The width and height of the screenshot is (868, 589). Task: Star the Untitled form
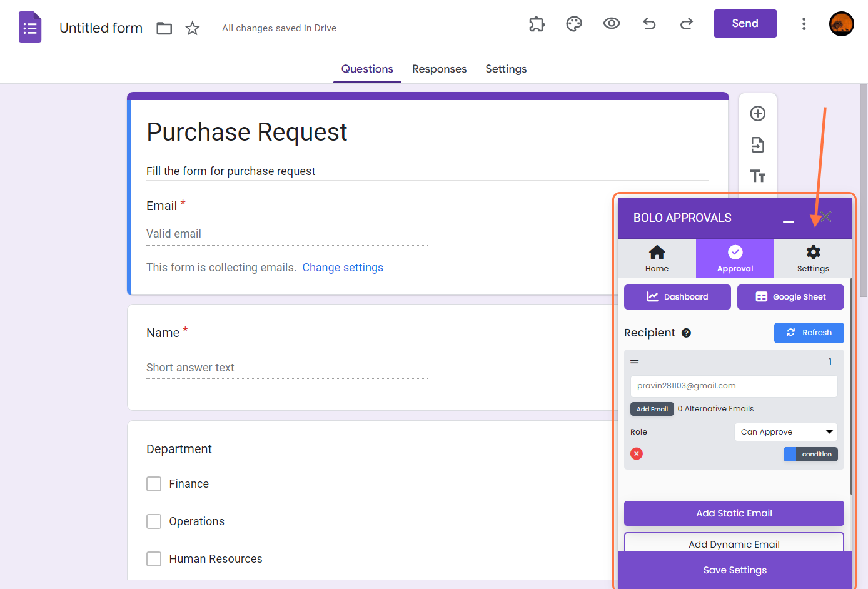pyautogui.click(x=193, y=28)
